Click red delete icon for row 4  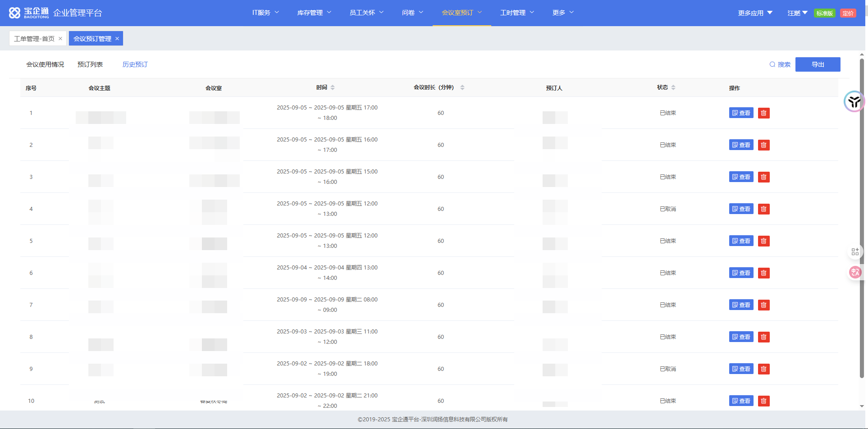(763, 209)
